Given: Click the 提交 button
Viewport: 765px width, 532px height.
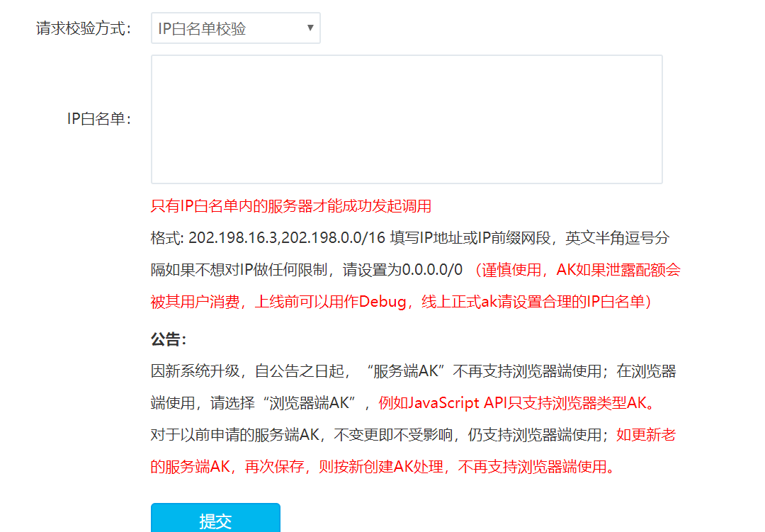Looking at the screenshot, I should tap(215, 519).
